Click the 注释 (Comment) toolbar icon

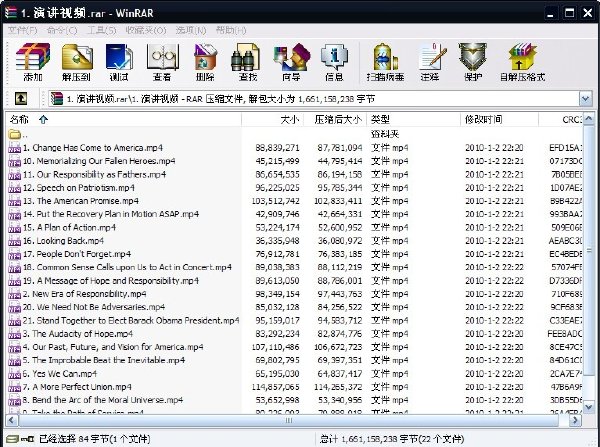[432, 57]
